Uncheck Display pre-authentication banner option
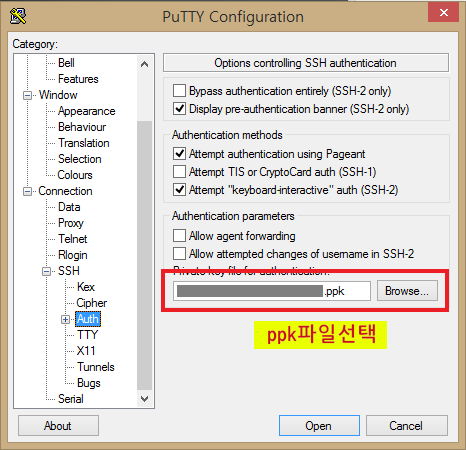Viewport: 466px width, 450px height. tap(179, 109)
